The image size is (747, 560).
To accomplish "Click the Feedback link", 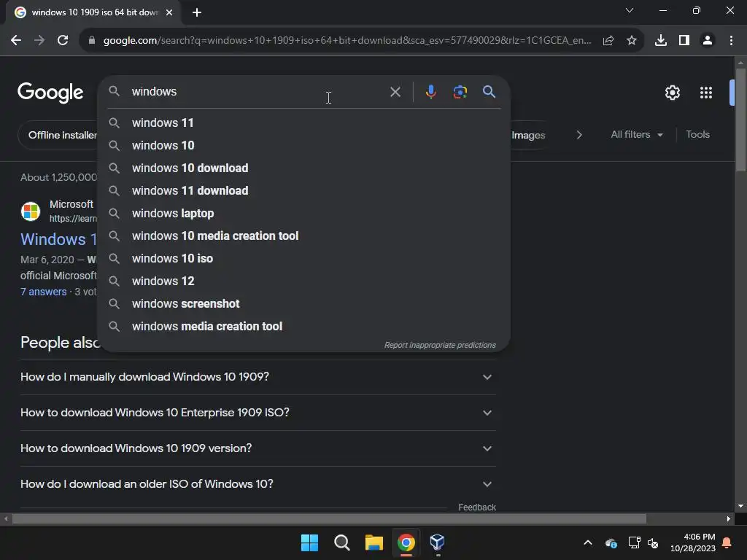I will [x=477, y=507].
